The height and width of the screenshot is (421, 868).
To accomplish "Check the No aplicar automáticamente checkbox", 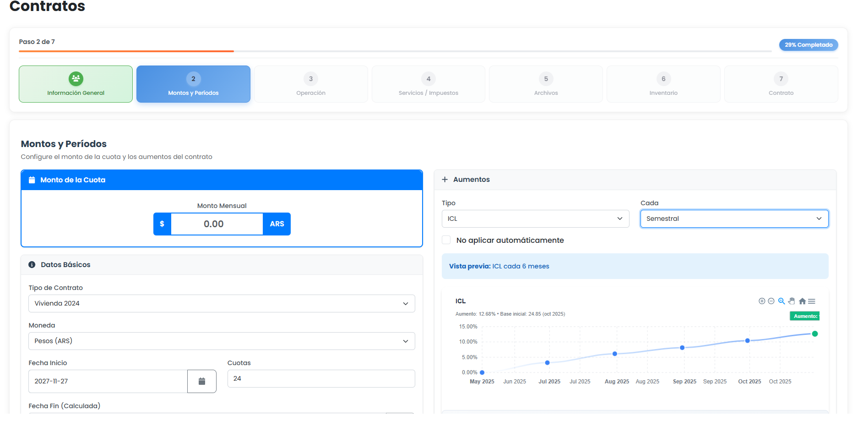I will pyautogui.click(x=446, y=240).
